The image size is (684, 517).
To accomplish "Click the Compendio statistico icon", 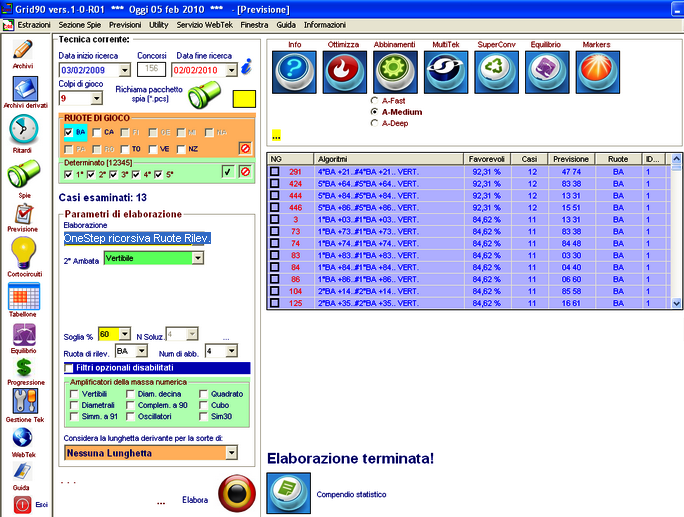I will click(x=287, y=493).
